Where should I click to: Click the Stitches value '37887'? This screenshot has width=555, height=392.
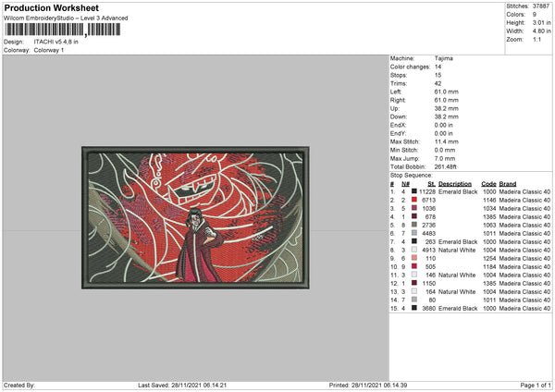coord(541,6)
